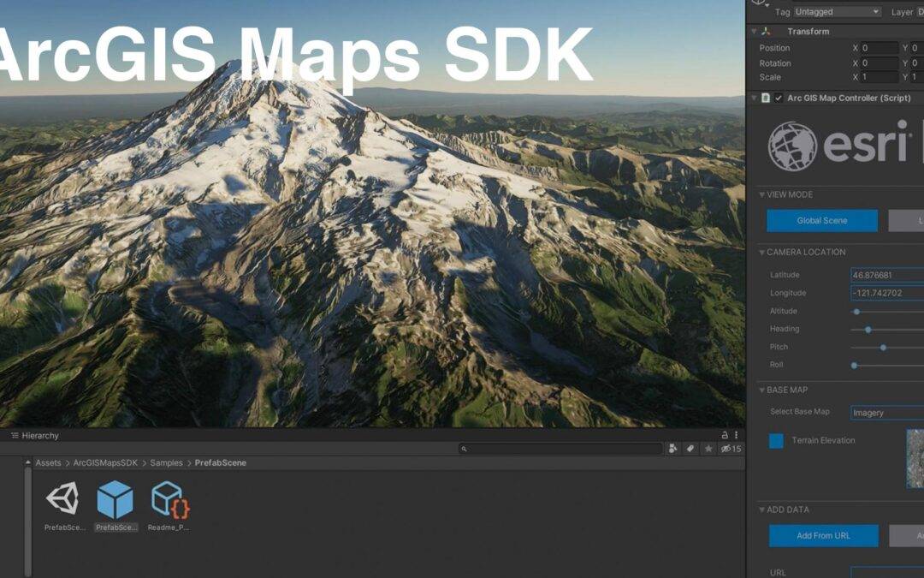Click the Altitude label
The width and height of the screenshot is (924, 578).
click(784, 311)
